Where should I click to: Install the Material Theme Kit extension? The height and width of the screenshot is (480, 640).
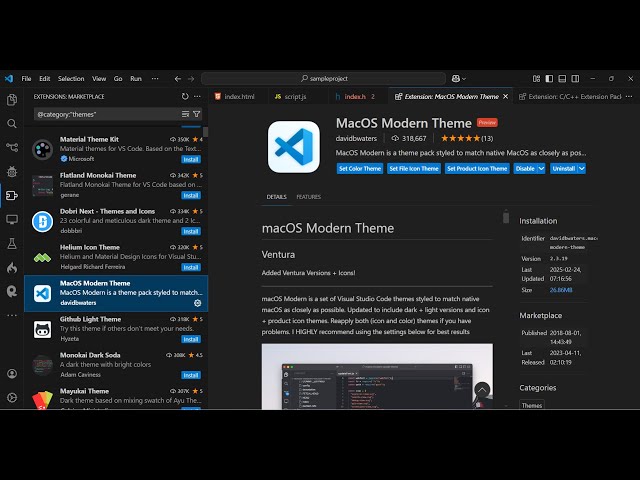pos(191,158)
